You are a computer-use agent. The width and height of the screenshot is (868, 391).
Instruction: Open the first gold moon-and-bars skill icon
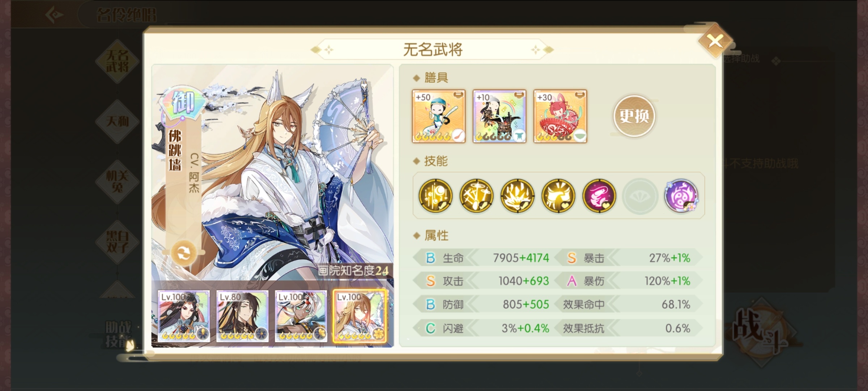[435, 195]
